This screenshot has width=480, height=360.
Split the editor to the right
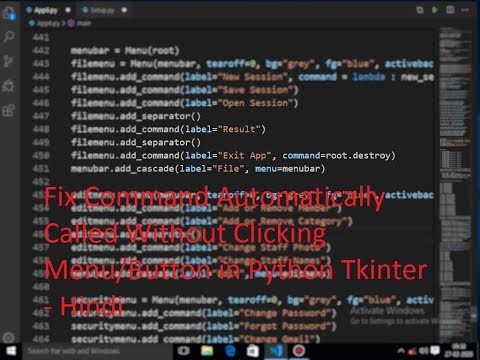(450, 10)
